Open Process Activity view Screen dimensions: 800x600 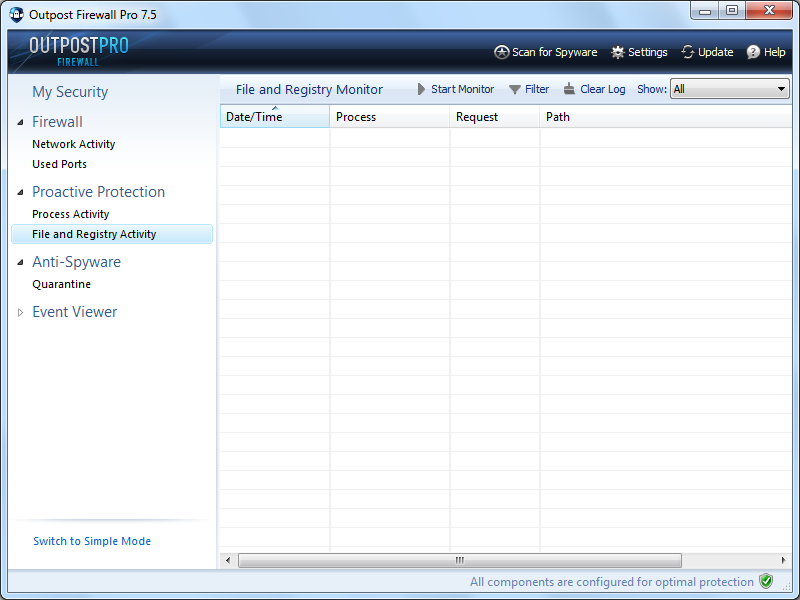click(x=70, y=214)
